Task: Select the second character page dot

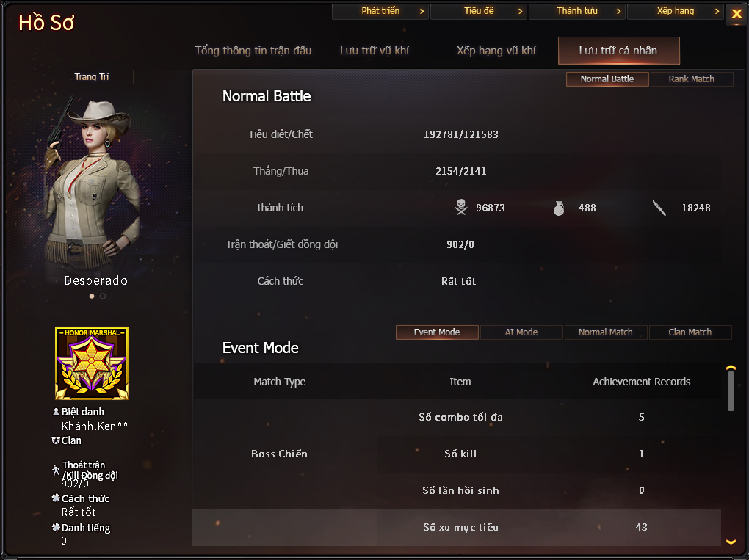Action: [x=103, y=296]
